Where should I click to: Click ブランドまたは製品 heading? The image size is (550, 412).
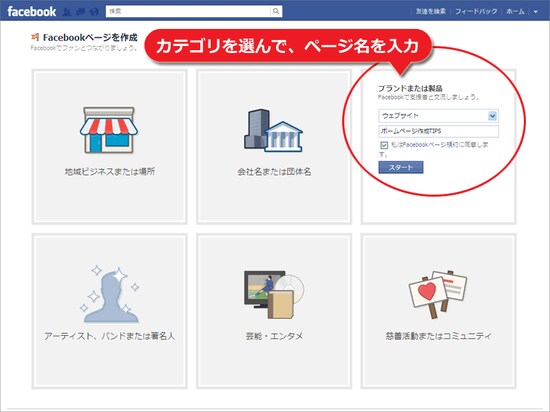click(x=410, y=88)
